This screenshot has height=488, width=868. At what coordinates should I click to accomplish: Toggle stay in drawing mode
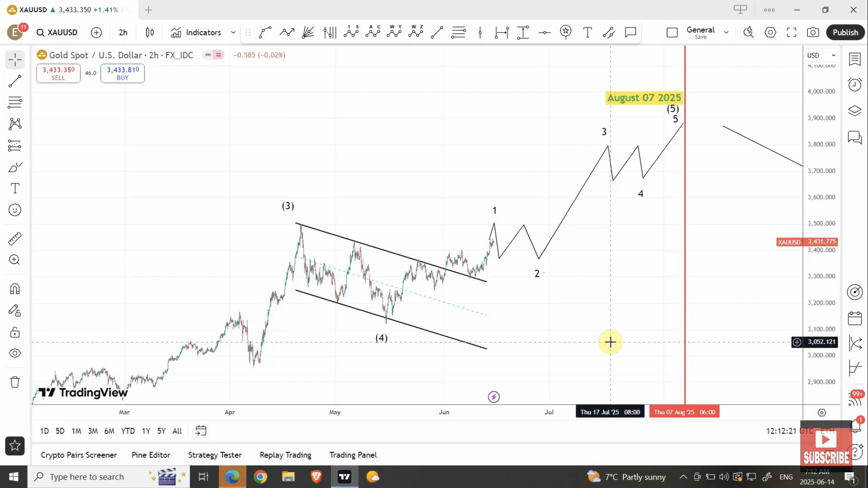(15, 311)
